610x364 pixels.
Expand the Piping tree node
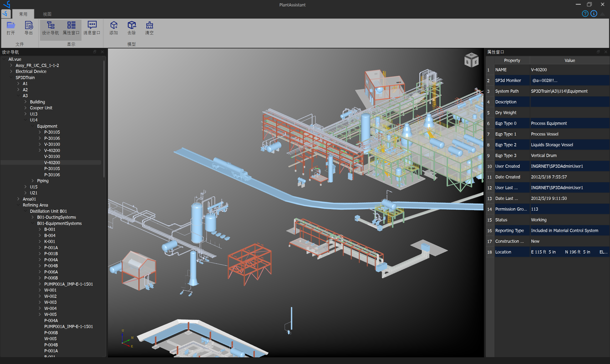click(x=33, y=181)
